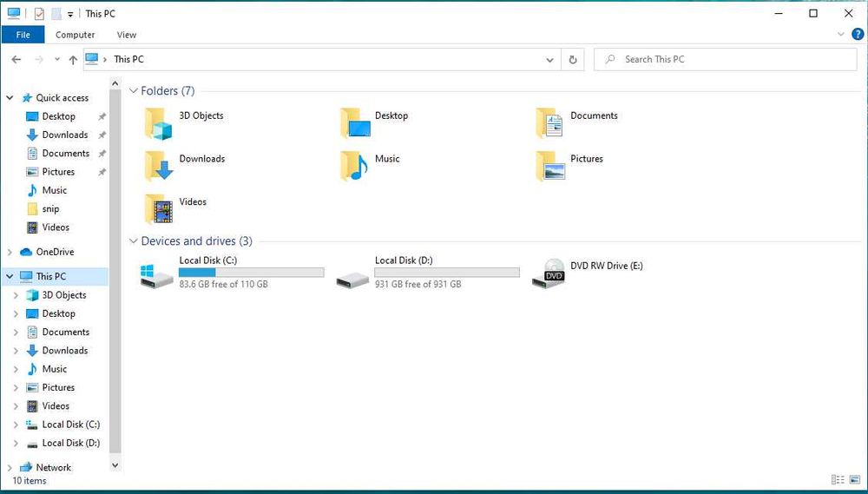Expand Documents node in This PC tree

point(16,333)
